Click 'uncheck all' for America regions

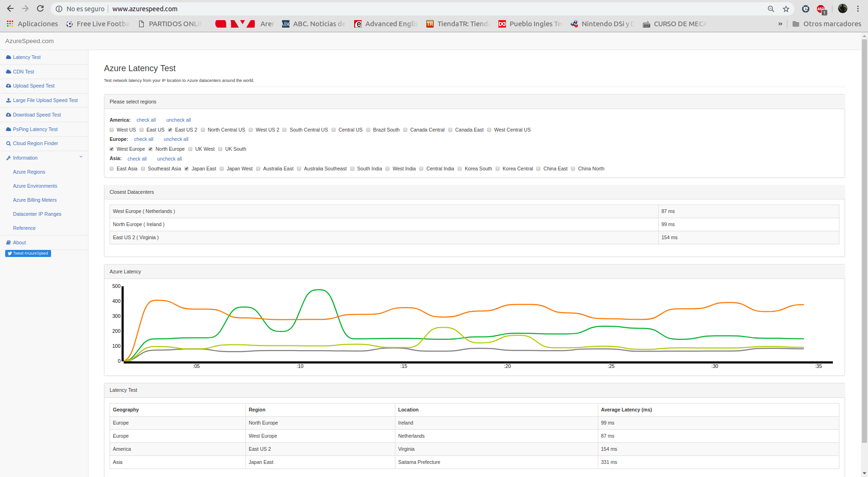click(178, 120)
